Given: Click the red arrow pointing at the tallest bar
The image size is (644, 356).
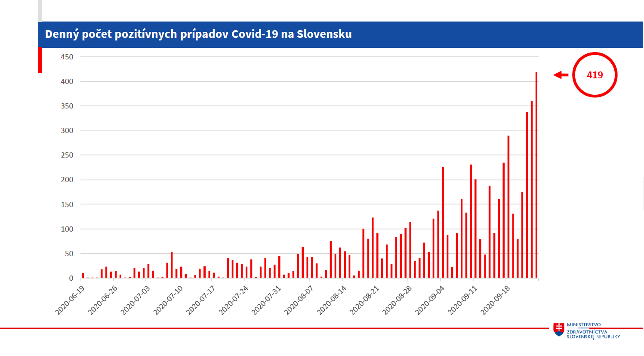Looking at the screenshot, I should pyautogui.click(x=561, y=75).
